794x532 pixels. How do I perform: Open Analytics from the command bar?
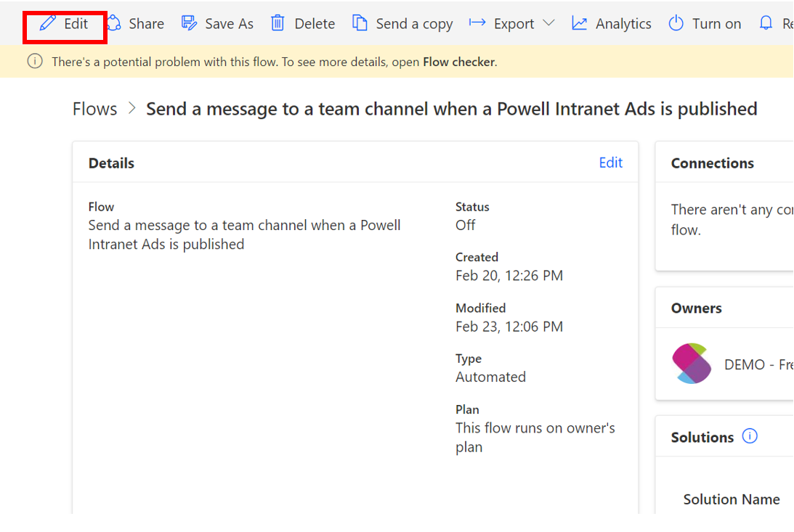611,24
